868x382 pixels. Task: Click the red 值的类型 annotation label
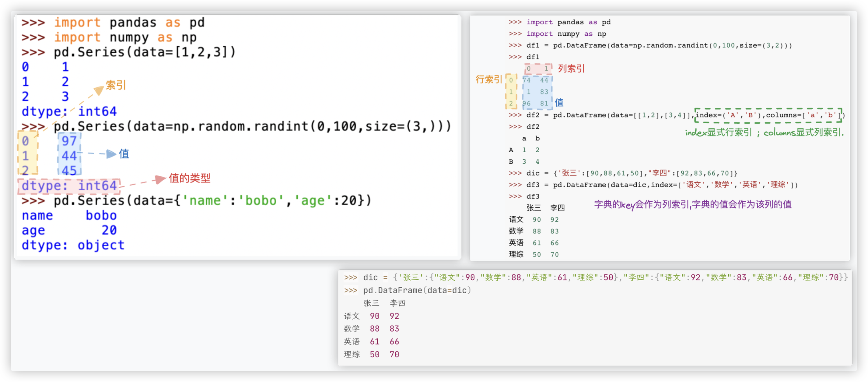(189, 178)
